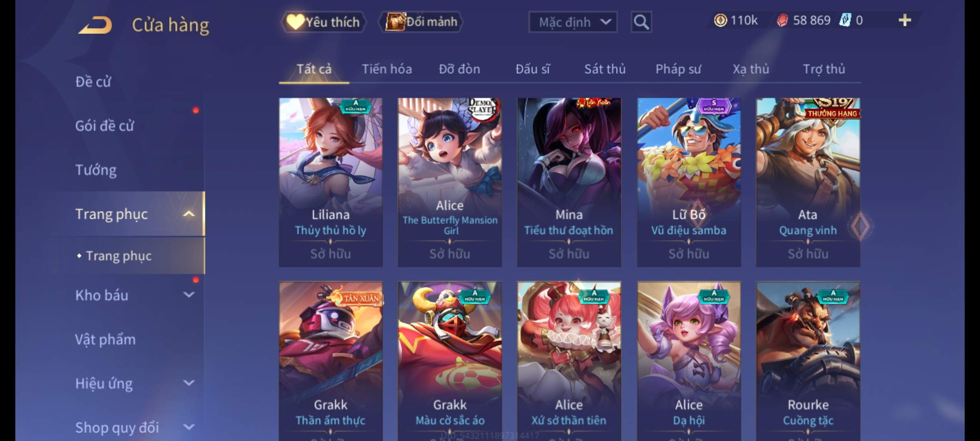Expand the Kho báu sidebar section
The image size is (980, 441).
189,295
